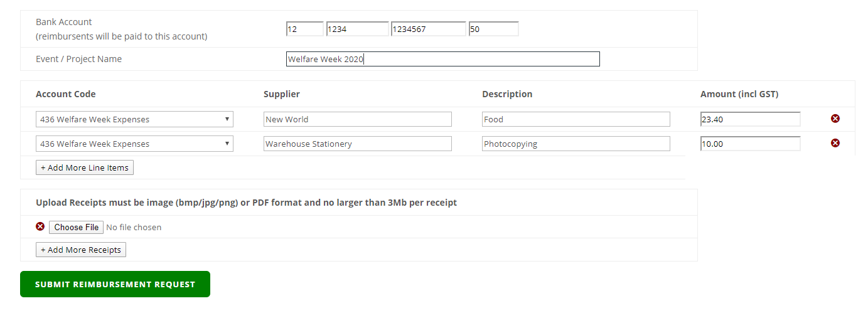Edit bank account number field 1234567
Image resolution: width=868 pixels, height=328 pixels.
pyautogui.click(x=428, y=29)
